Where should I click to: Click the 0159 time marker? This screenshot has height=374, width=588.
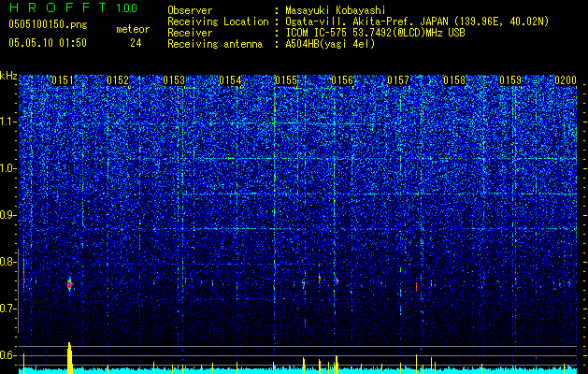(x=510, y=80)
